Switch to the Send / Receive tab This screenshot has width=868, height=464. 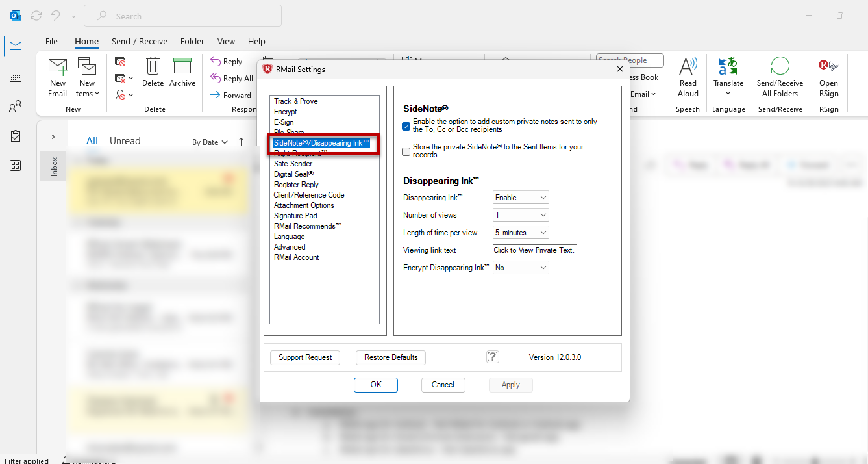pos(140,41)
